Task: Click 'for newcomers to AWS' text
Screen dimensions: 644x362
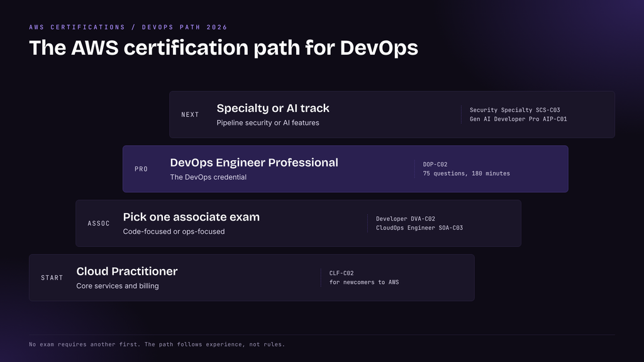Action: 364,282
